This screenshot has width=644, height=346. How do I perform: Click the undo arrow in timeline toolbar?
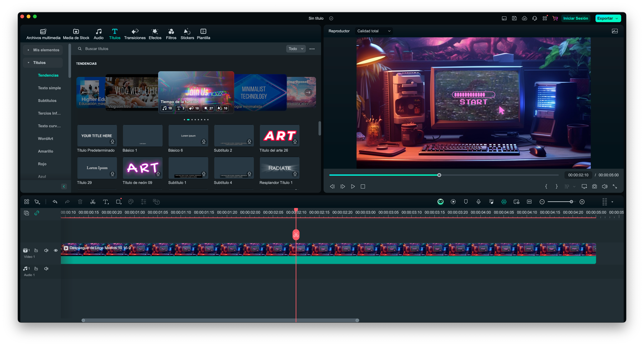pos(55,202)
